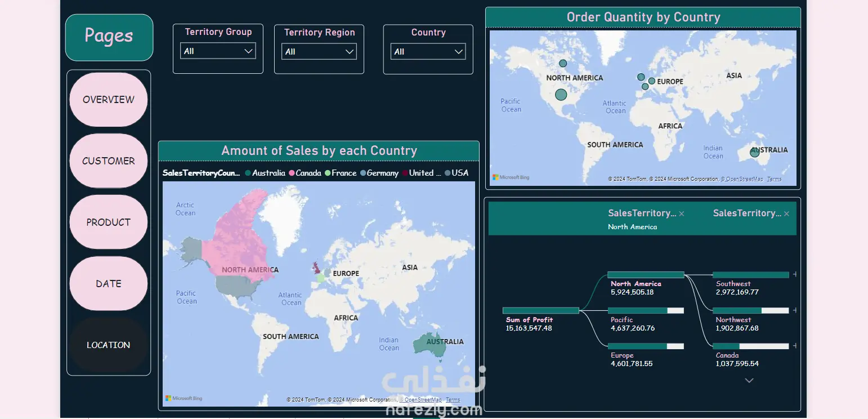Image resolution: width=868 pixels, height=419 pixels.
Task: Open the Country slicer dropdown
Action: coord(428,52)
